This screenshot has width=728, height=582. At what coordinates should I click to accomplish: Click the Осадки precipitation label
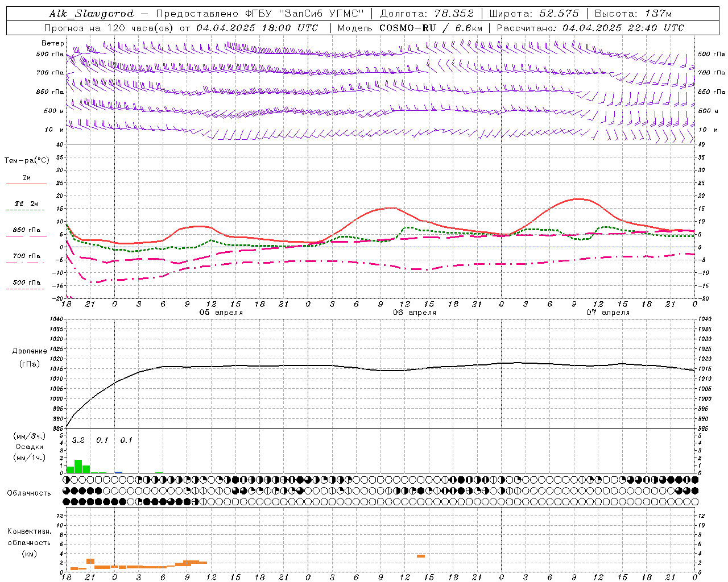pos(29,447)
